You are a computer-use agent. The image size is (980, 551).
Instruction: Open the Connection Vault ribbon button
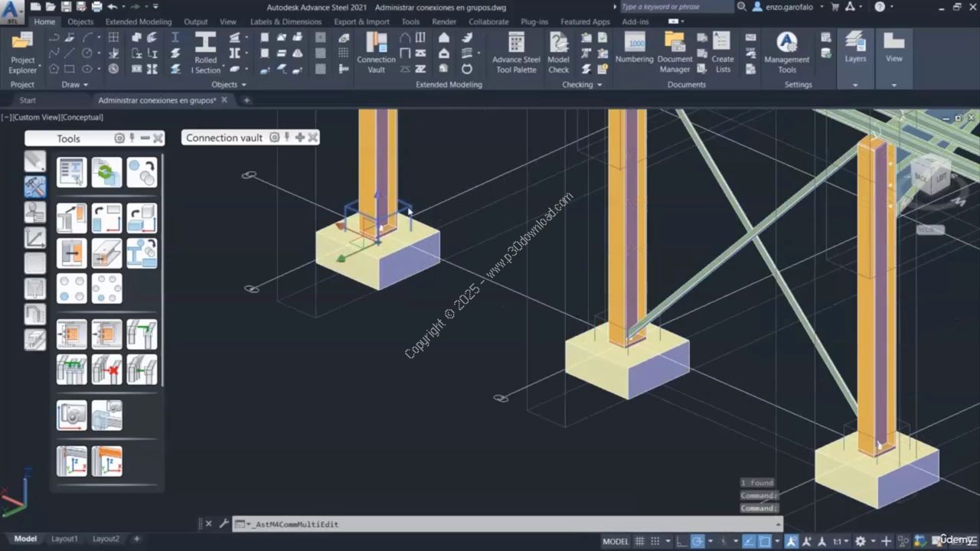[376, 52]
